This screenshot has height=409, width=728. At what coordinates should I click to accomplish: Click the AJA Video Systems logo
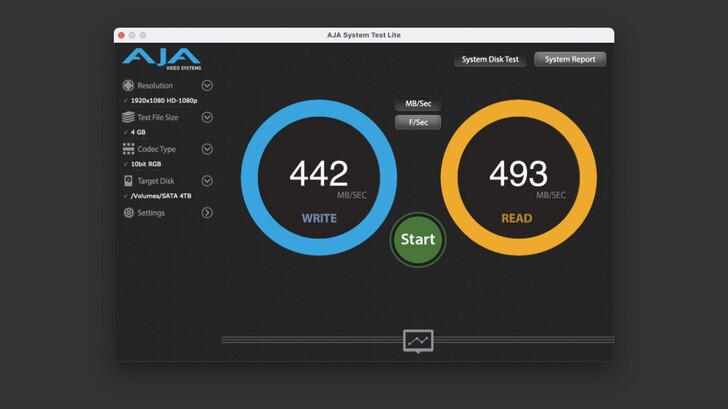tap(162, 59)
